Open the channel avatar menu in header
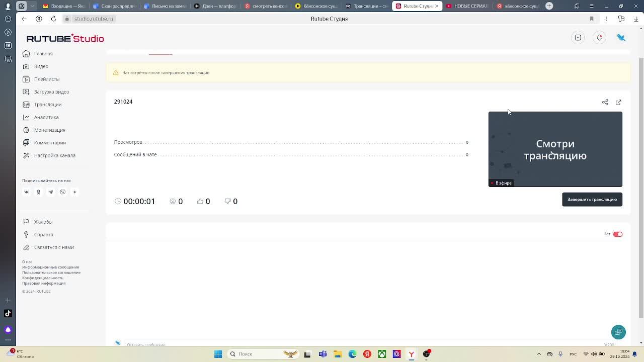Screen dimensions: 644x362 coord(621,38)
